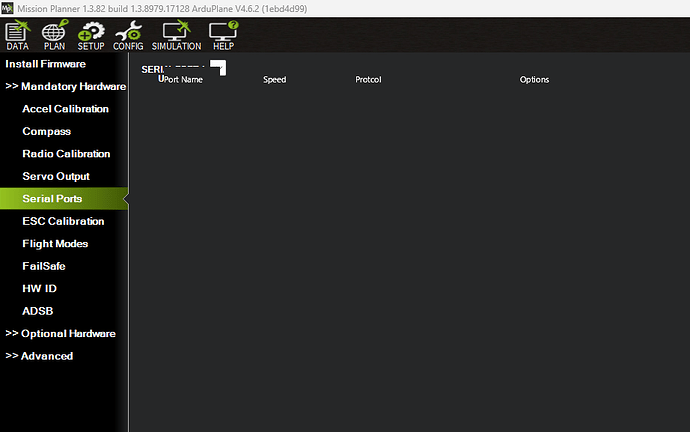Select Install Firmware in sidebar
This screenshot has height=432, width=690.
[46, 64]
